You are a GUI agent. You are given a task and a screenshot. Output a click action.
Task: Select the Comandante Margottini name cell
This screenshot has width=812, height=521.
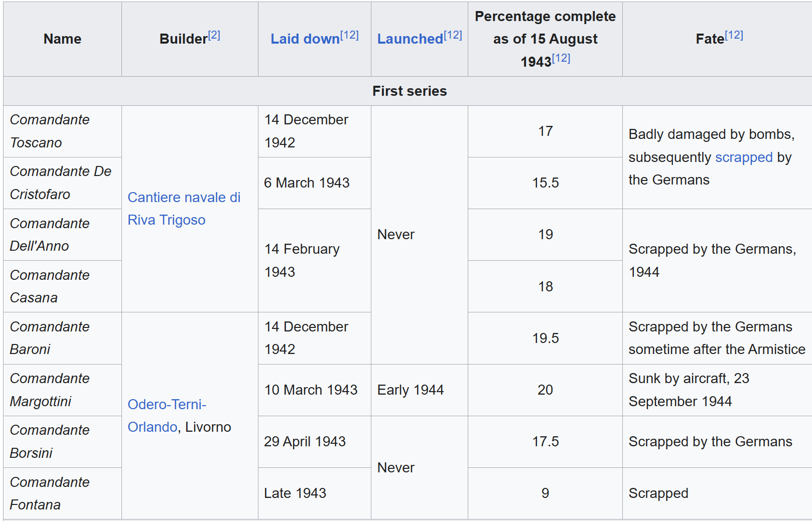[50, 390]
